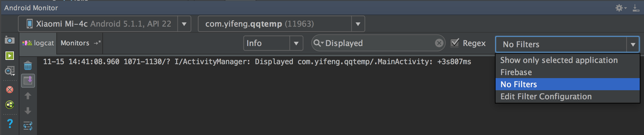The height and width of the screenshot is (135, 644).
Task: Clear the Displayed search text
Action: [x=439, y=43]
